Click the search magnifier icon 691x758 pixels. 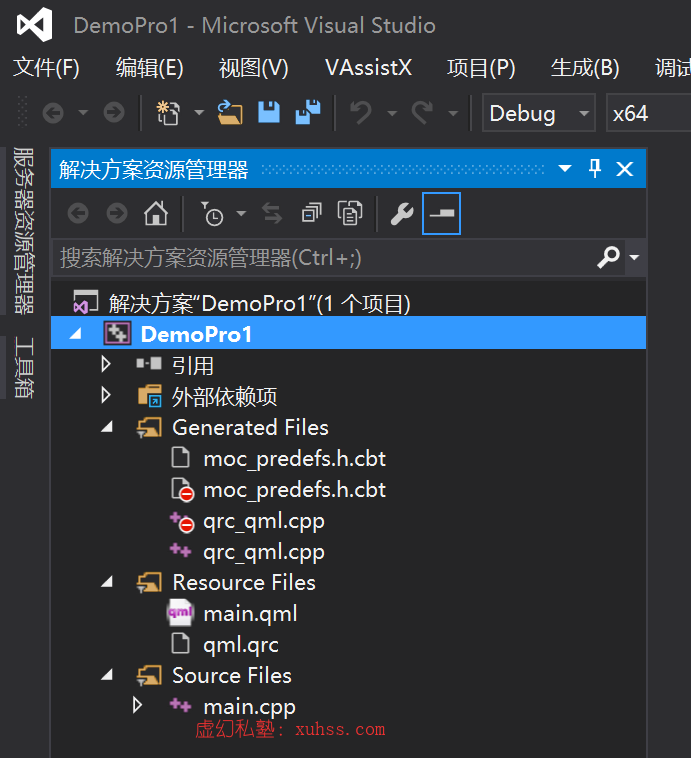(x=609, y=257)
